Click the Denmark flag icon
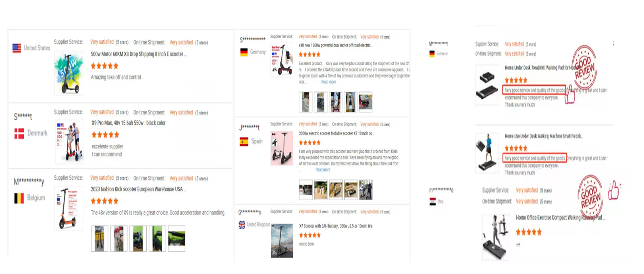This screenshot has width=644, height=274. tap(19, 134)
